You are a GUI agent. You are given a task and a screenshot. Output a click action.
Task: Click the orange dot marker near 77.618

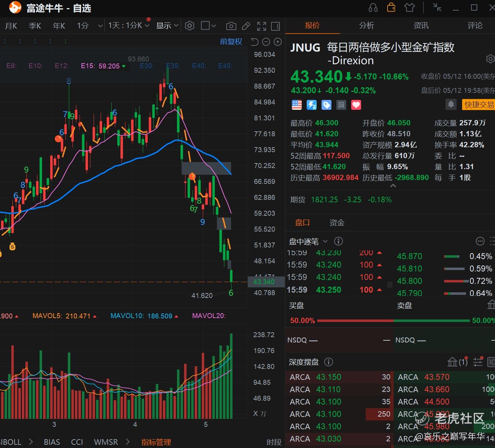[58, 139]
